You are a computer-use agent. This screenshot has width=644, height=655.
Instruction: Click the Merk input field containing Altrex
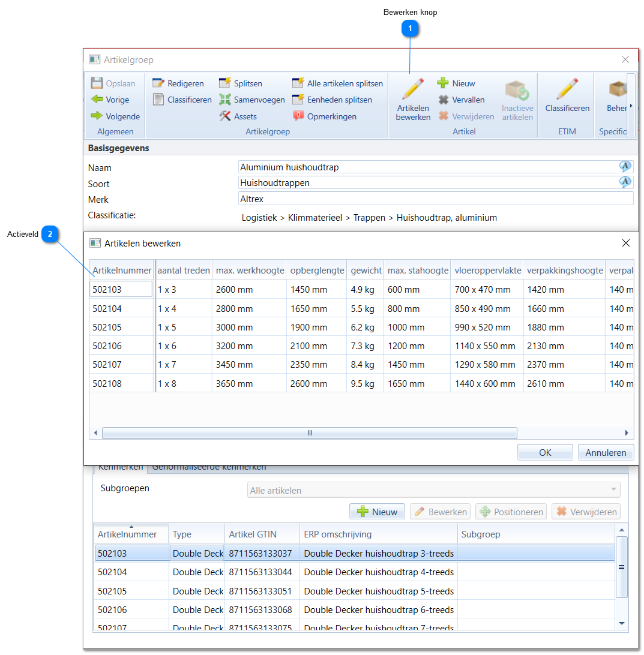point(436,199)
